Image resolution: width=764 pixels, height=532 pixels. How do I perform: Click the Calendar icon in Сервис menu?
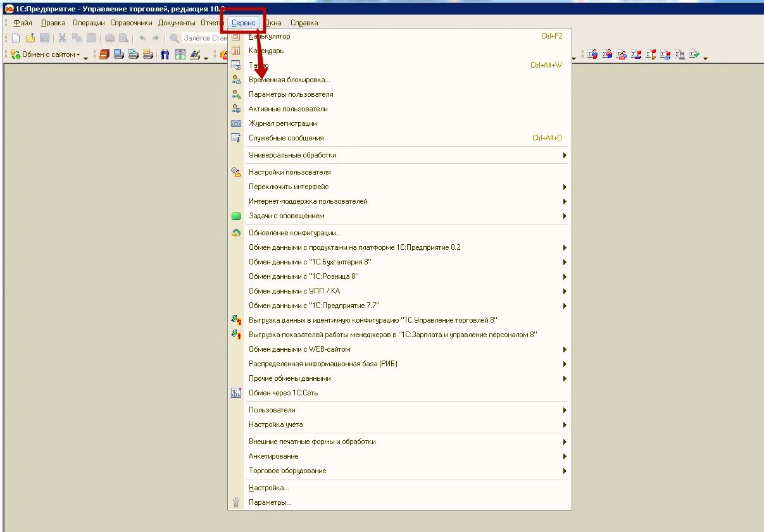tap(236, 51)
